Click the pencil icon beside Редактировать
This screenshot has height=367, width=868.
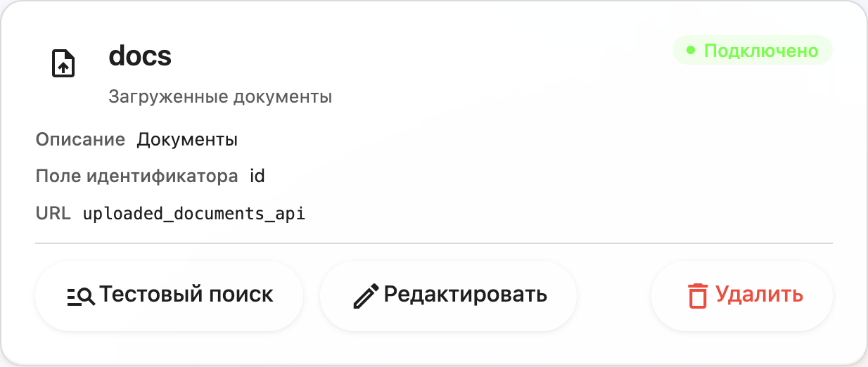[366, 296]
